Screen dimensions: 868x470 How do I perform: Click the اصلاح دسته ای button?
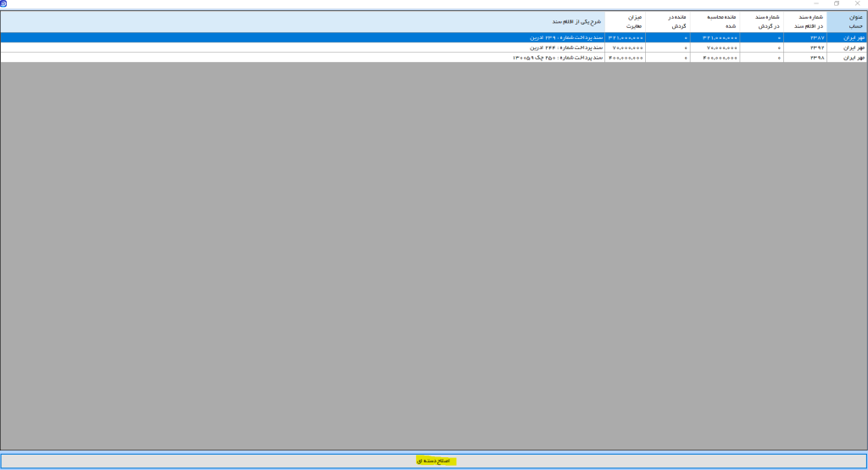coord(433,462)
